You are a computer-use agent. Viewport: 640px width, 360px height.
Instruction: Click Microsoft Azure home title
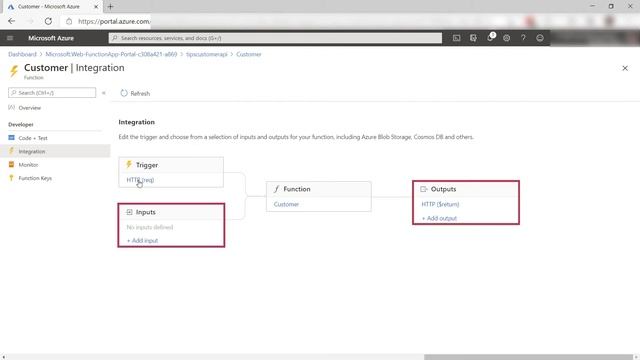point(51,38)
